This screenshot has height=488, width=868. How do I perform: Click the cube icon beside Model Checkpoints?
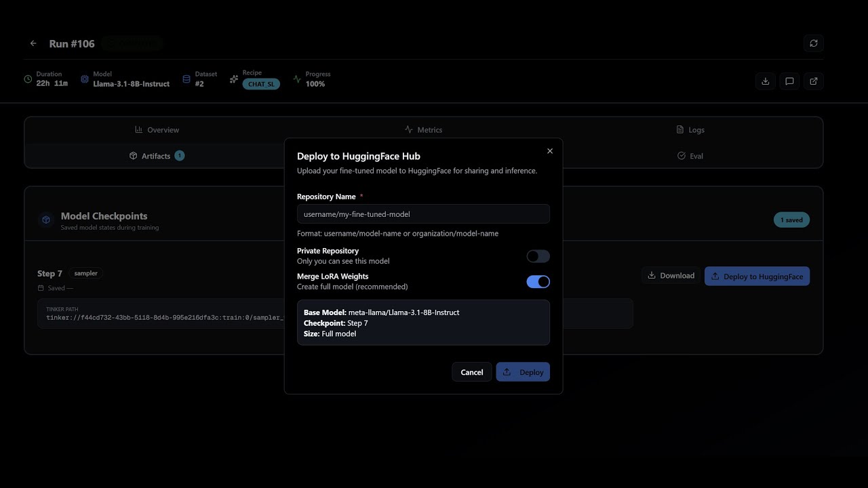46,220
